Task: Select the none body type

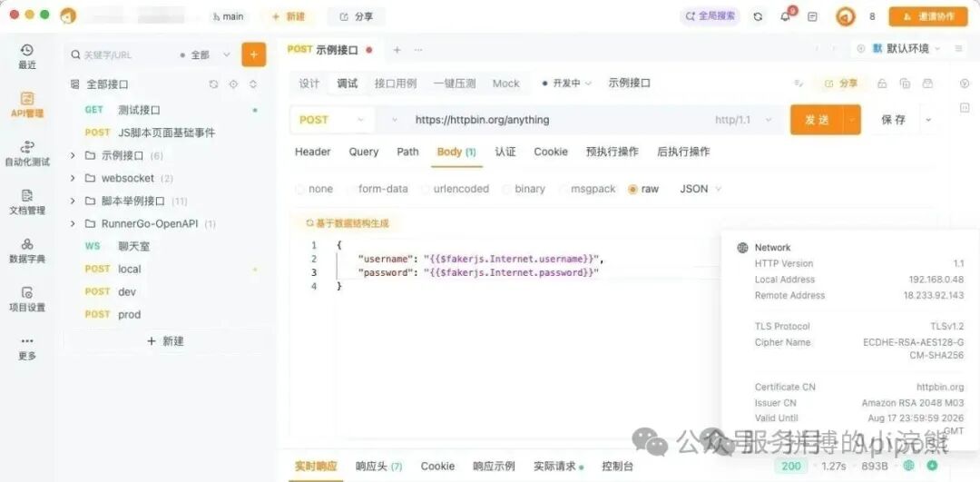Action: (314, 189)
